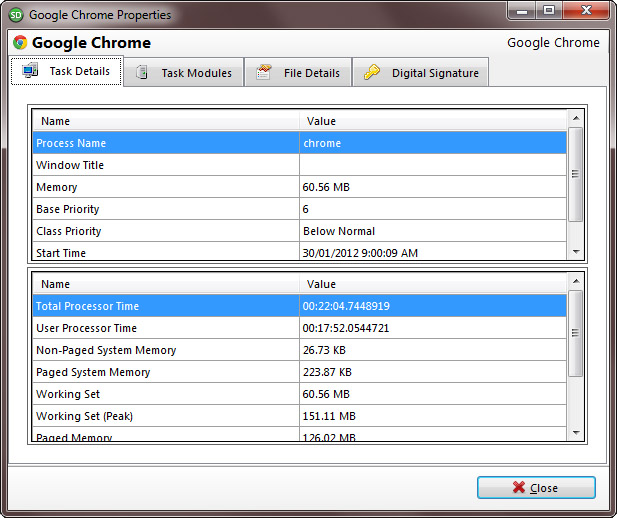617x518 pixels.
Task: Click the Value column header in the lower table
Action: (432, 284)
